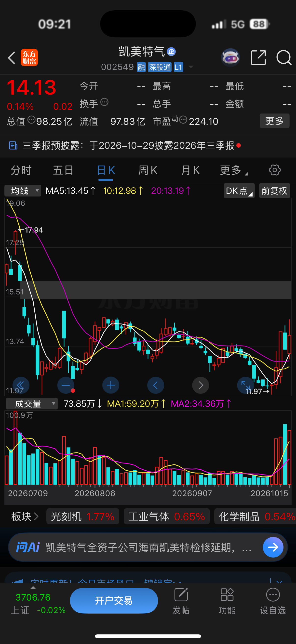Zoom out chart with minus button

pos(66,385)
